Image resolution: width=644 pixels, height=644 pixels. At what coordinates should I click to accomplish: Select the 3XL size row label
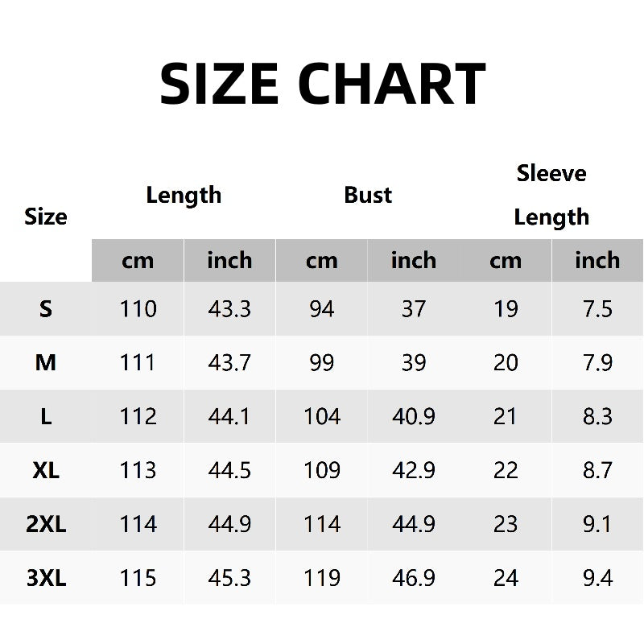[x=46, y=578]
